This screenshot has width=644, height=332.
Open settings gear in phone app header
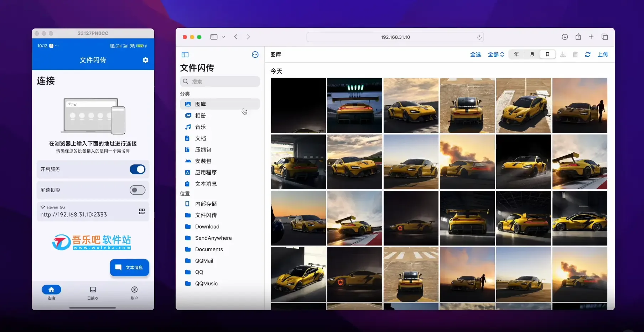[145, 60]
